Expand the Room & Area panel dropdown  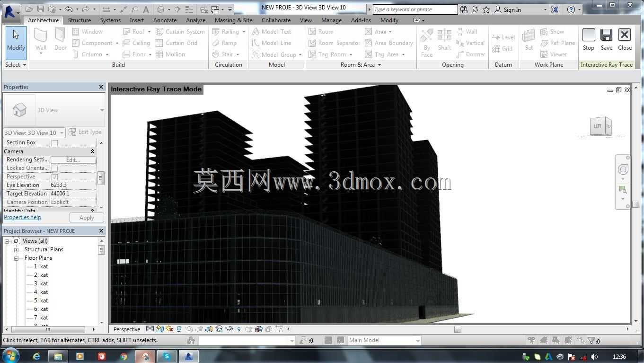379,65
